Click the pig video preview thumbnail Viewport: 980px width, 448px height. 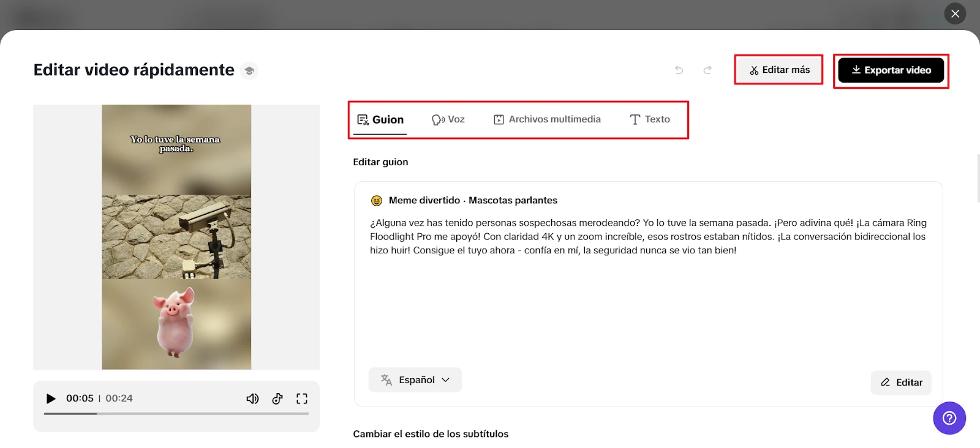pos(176,237)
